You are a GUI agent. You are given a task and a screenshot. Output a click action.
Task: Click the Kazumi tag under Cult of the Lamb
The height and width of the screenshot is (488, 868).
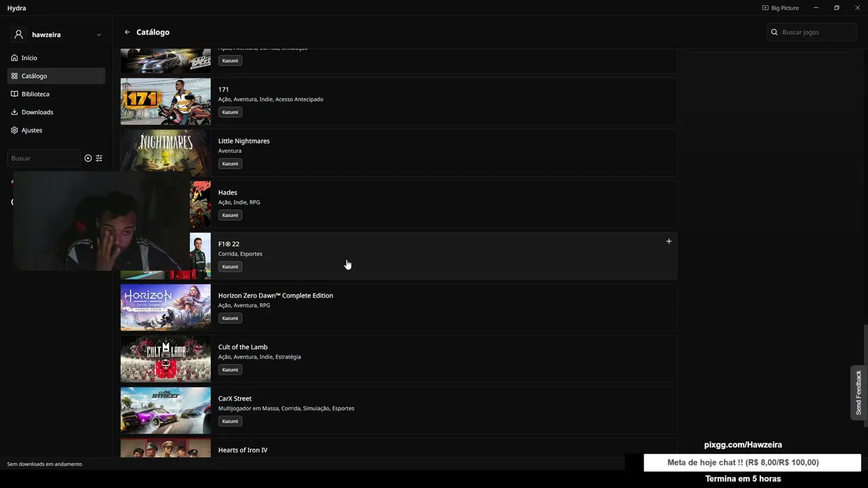pos(230,369)
